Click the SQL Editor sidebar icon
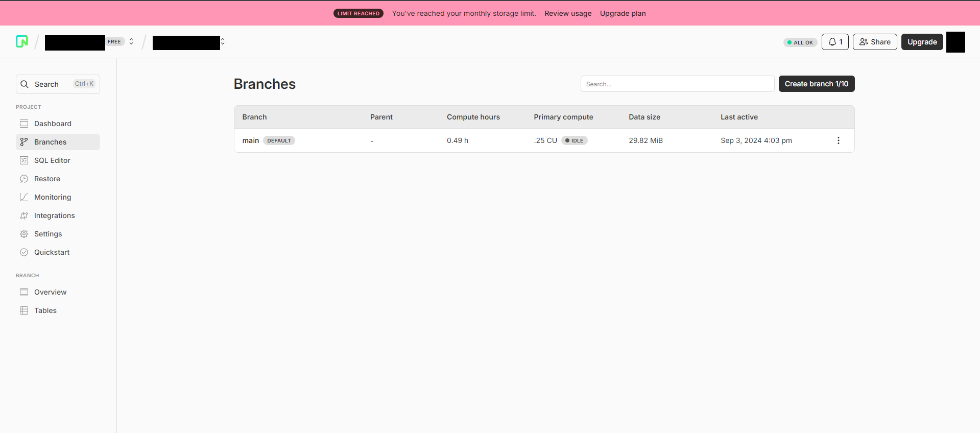 click(24, 160)
